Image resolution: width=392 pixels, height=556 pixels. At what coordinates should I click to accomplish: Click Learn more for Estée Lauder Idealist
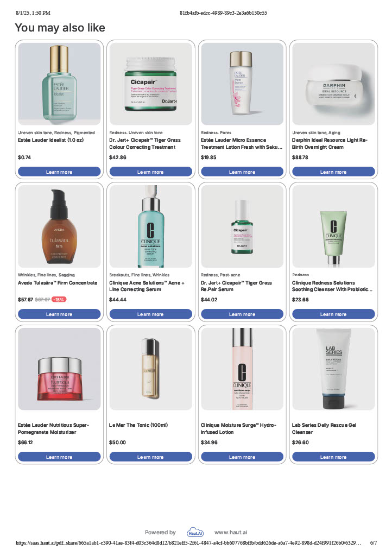[59, 172]
